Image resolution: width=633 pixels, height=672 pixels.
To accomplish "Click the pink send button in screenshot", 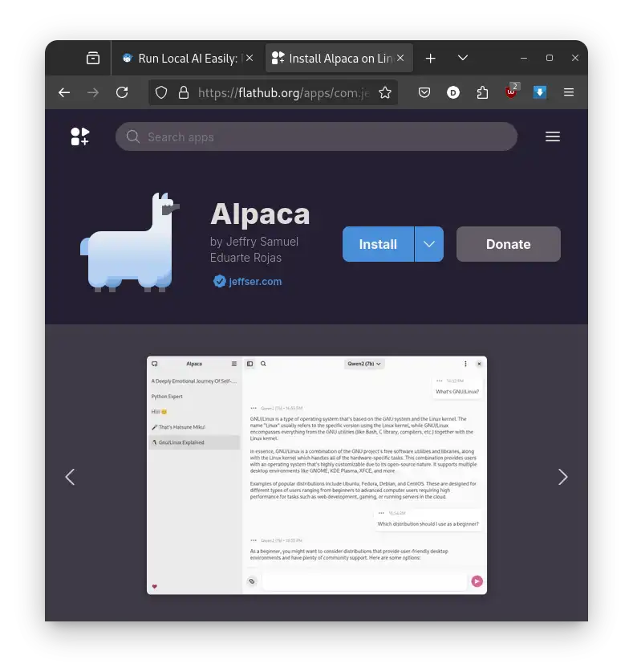I will tap(477, 581).
